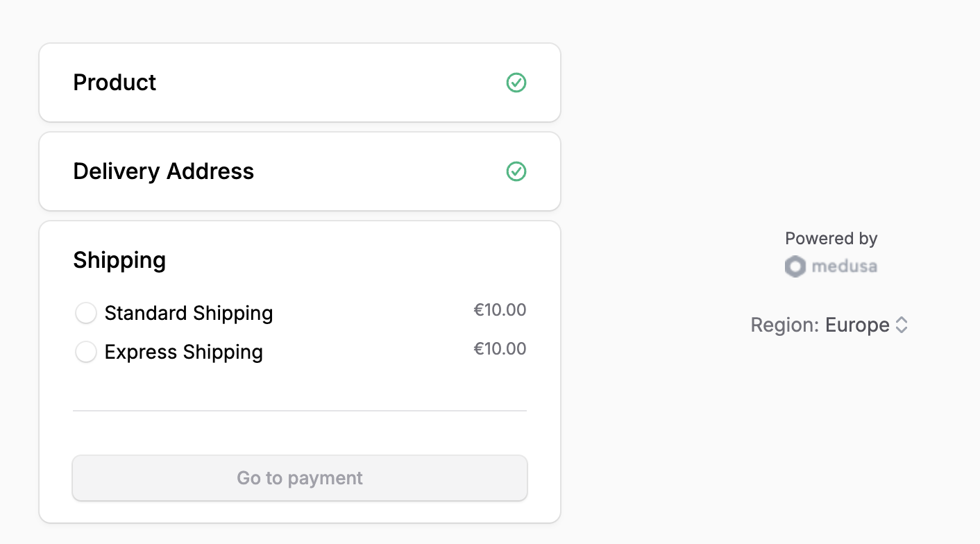Click the Powered by text
This screenshot has width=980, height=544.
tap(831, 238)
